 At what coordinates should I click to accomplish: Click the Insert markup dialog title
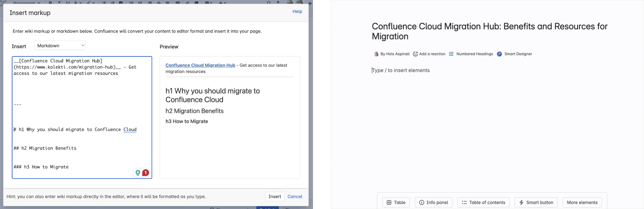coord(30,13)
